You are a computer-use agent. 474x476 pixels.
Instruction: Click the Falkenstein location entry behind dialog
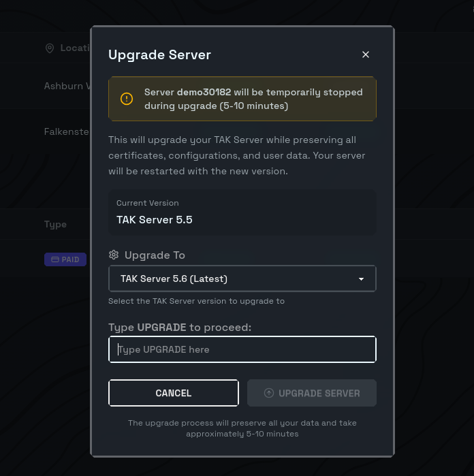click(66, 131)
